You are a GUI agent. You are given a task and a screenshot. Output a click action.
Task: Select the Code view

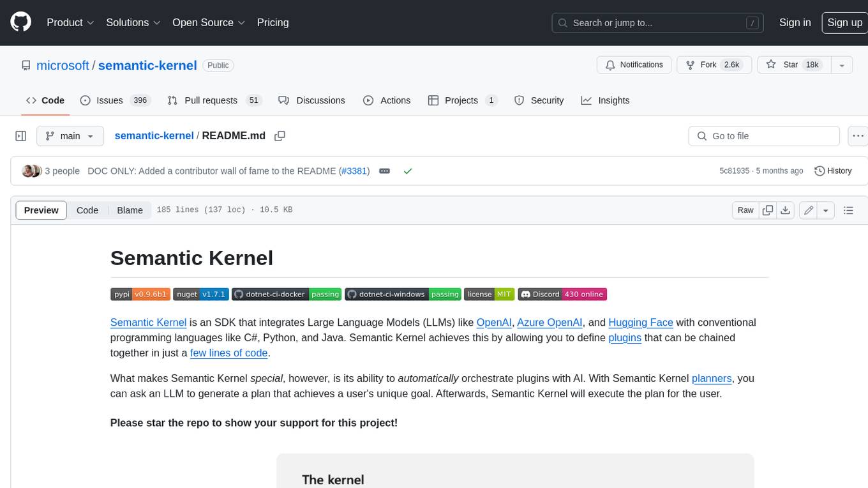(87, 210)
